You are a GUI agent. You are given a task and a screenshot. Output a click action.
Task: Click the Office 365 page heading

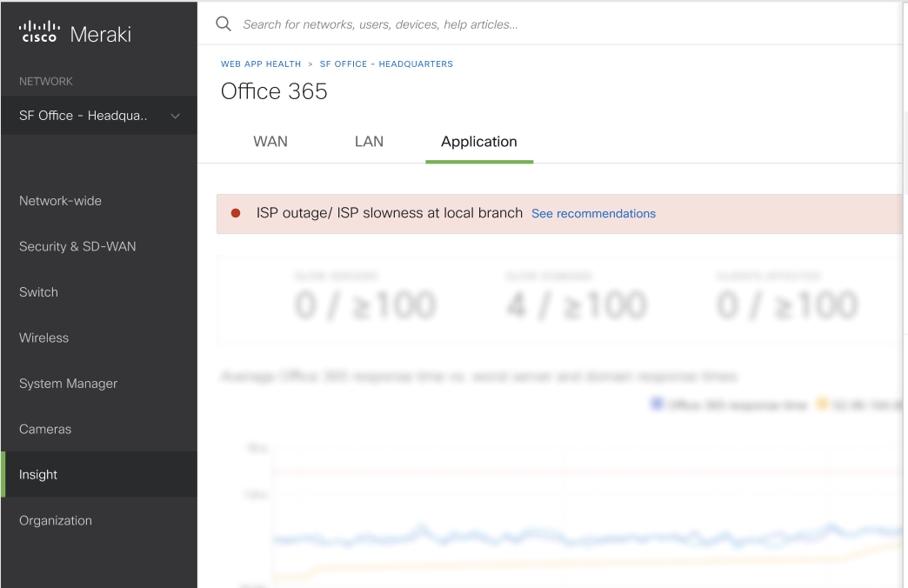pyautogui.click(x=274, y=91)
